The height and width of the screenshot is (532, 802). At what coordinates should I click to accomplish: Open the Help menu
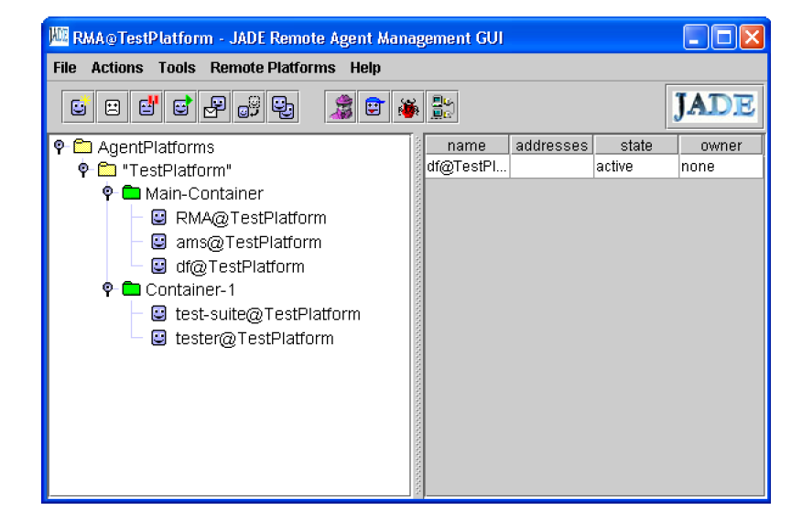click(365, 68)
